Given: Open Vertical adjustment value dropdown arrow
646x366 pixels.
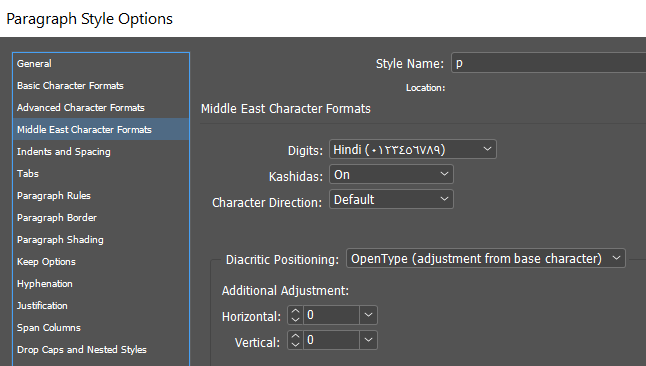Looking at the screenshot, I should point(368,340).
